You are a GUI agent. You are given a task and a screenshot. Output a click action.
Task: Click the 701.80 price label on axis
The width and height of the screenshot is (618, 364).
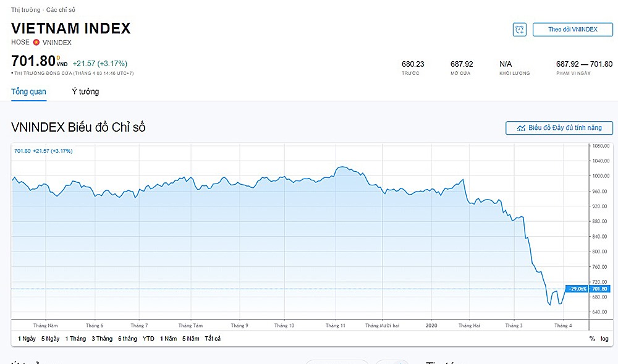click(599, 289)
